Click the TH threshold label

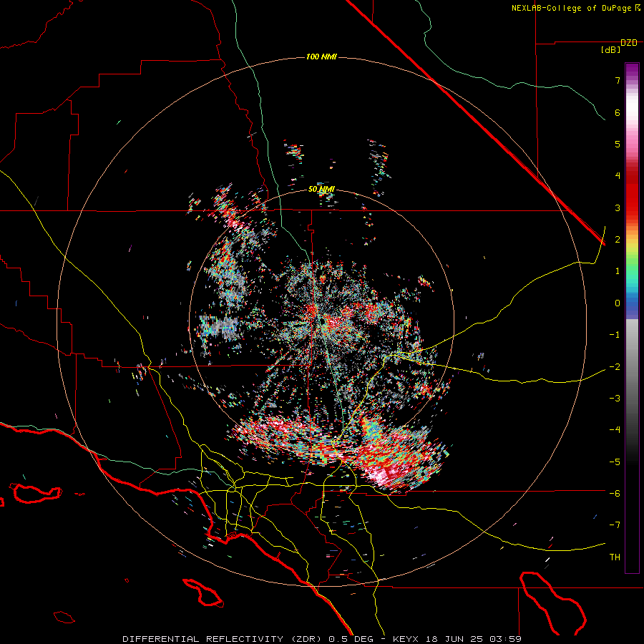coord(615,557)
